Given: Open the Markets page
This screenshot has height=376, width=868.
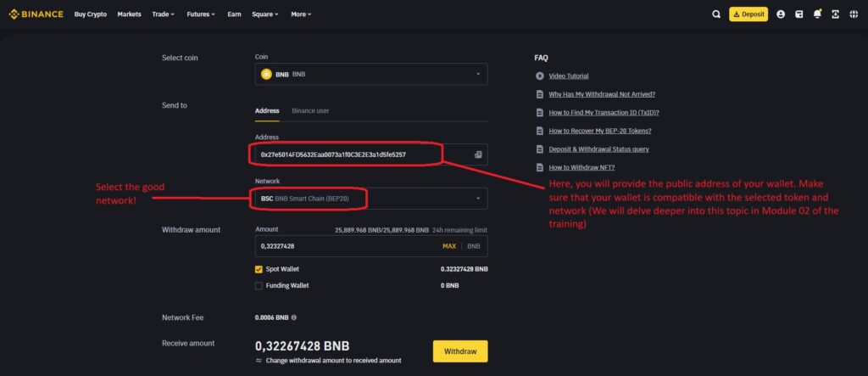Looking at the screenshot, I should pyautogui.click(x=129, y=14).
